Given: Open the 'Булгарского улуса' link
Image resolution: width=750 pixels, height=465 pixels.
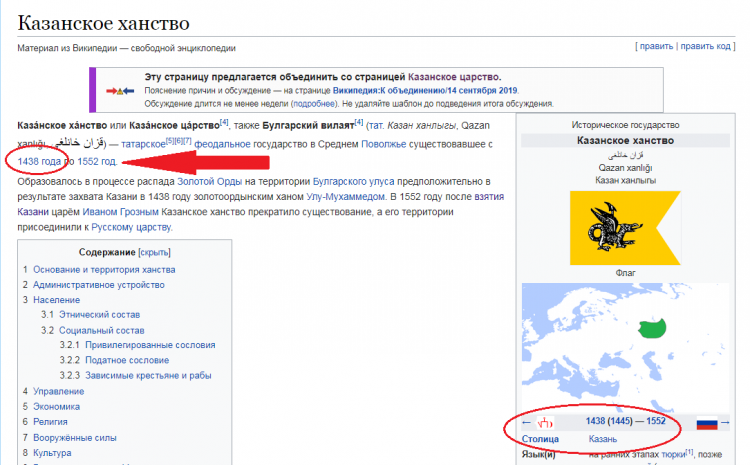Looking at the screenshot, I should click(353, 181).
